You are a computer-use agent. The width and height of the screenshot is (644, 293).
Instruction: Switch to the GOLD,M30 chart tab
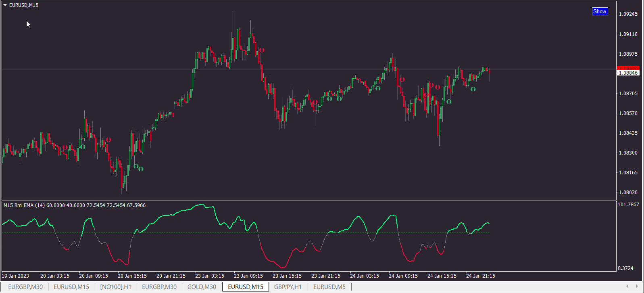coord(202,287)
